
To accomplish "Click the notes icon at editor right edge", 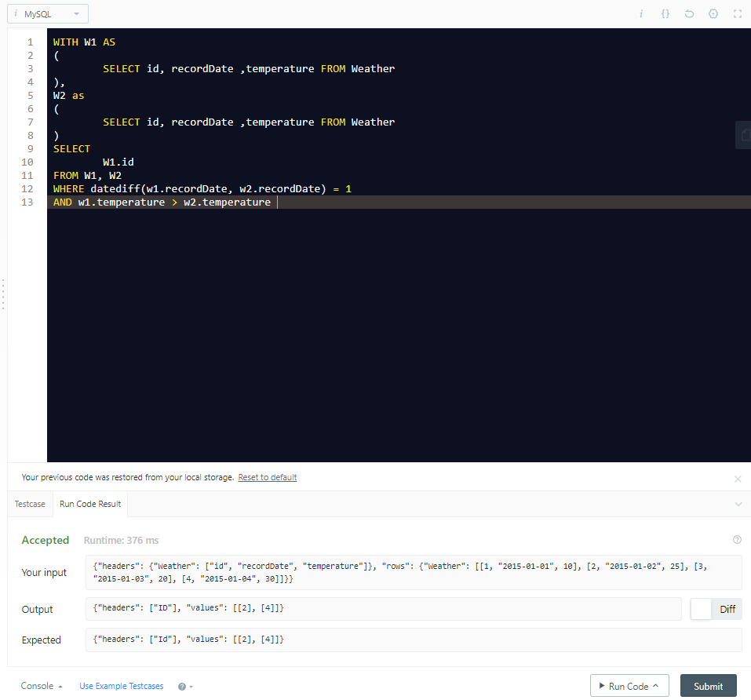I will (745, 135).
